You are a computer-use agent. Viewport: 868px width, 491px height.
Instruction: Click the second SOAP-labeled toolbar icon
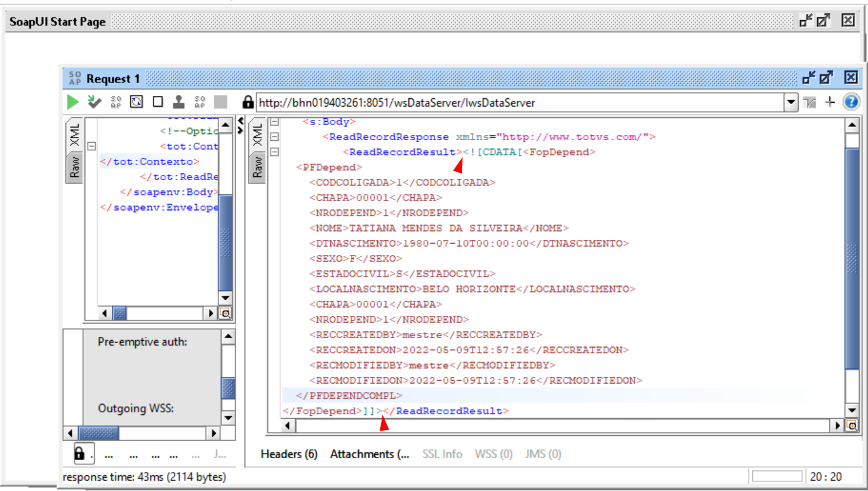[x=200, y=101]
